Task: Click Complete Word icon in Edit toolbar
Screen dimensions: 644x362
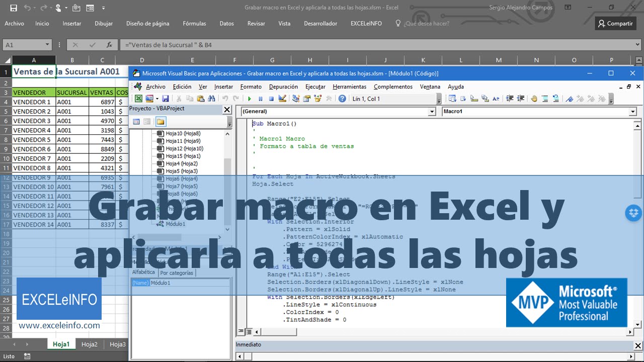Action: pyautogui.click(x=496, y=99)
